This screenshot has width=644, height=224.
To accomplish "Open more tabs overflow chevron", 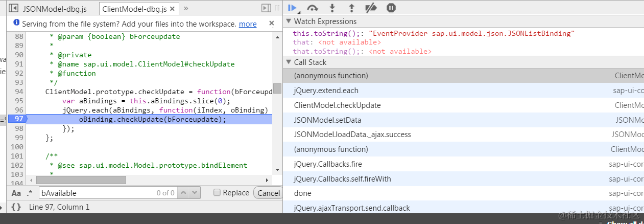I will [186, 8].
